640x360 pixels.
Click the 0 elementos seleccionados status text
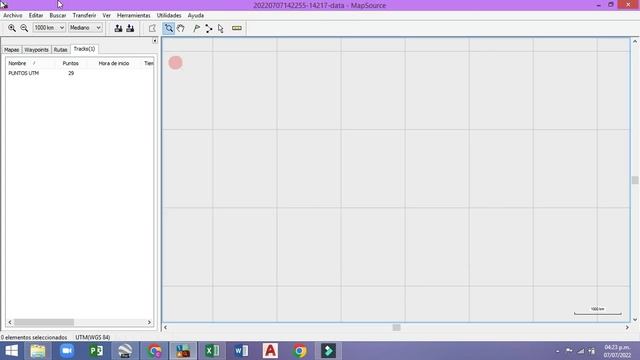34,337
